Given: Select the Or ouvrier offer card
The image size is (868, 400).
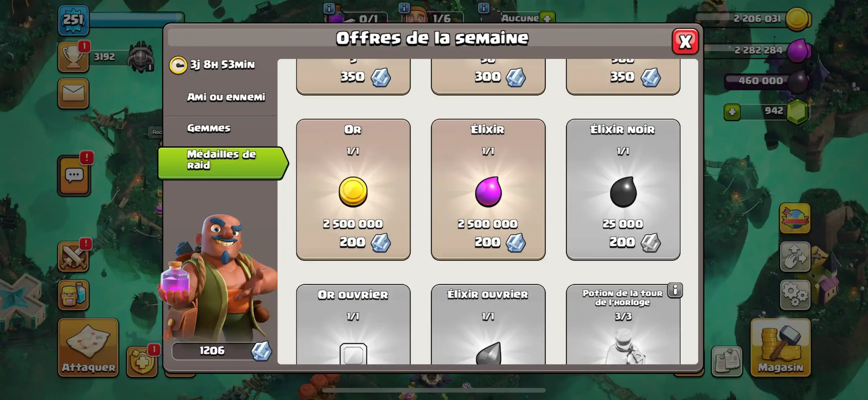Looking at the screenshot, I should pos(353,324).
